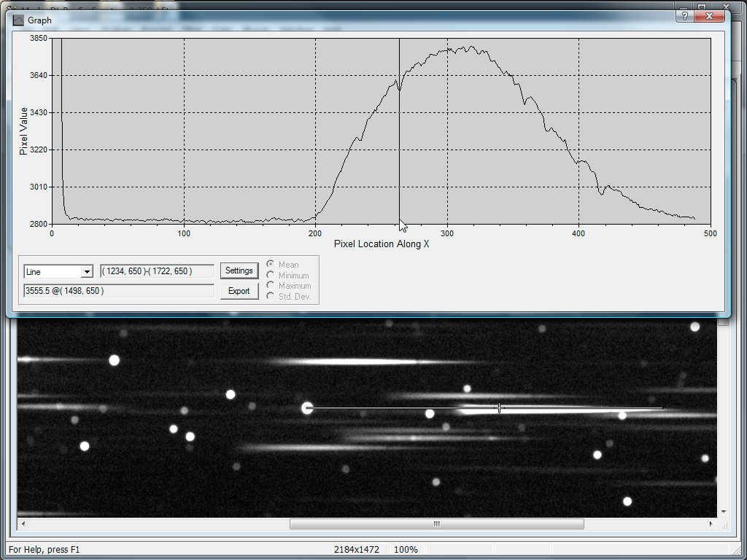Click the vertical cursor line in the graph
The height and width of the screenshot is (560, 747).
pyautogui.click(x=399, y=131)
